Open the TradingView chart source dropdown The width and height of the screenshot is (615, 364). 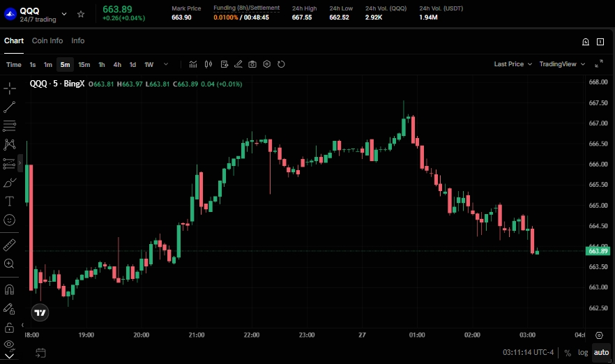coord(562,64)
